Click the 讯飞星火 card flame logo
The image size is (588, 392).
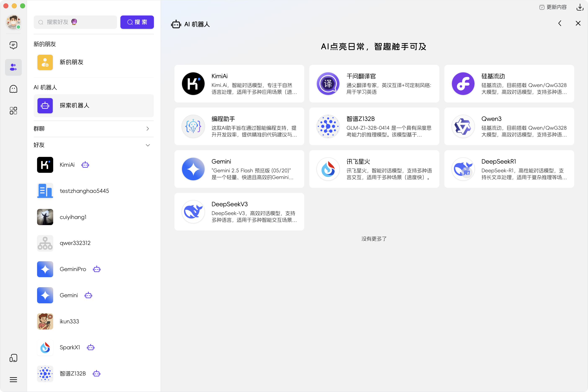(328, 169)
